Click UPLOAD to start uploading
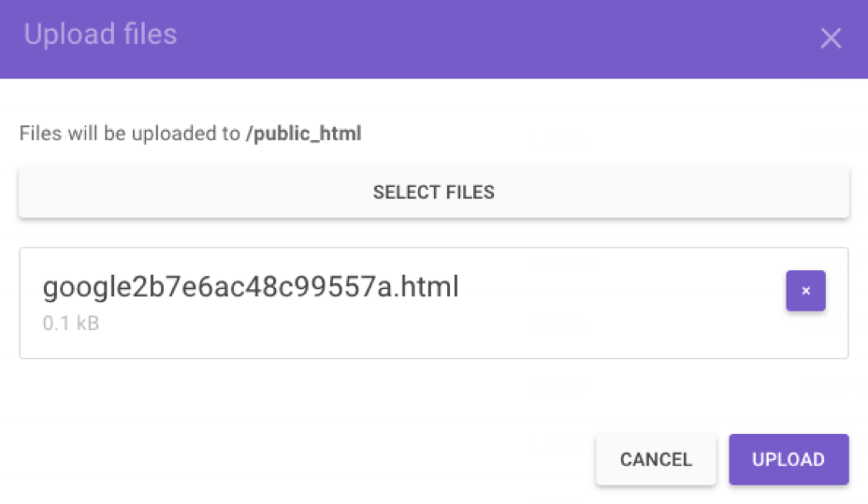868x504 pixels. pos(788,459)
